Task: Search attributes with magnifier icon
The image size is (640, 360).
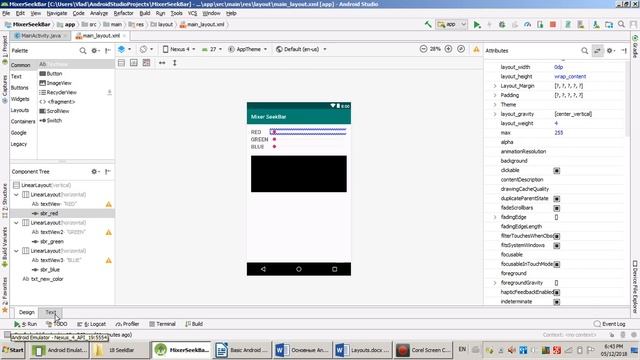Action: coord(584,51)
